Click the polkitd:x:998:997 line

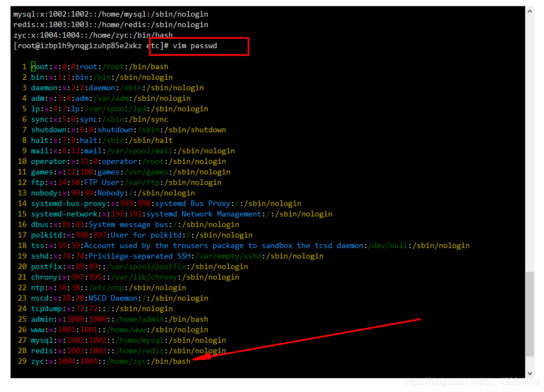(142, 235)
